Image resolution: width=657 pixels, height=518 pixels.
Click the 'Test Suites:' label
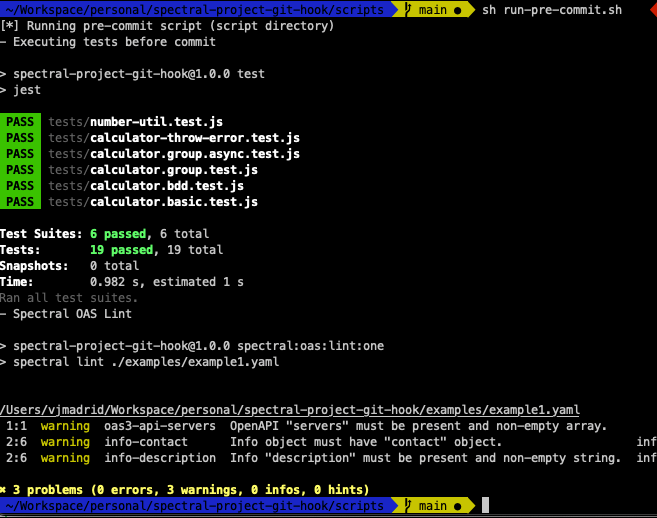(x=41, y=233)
